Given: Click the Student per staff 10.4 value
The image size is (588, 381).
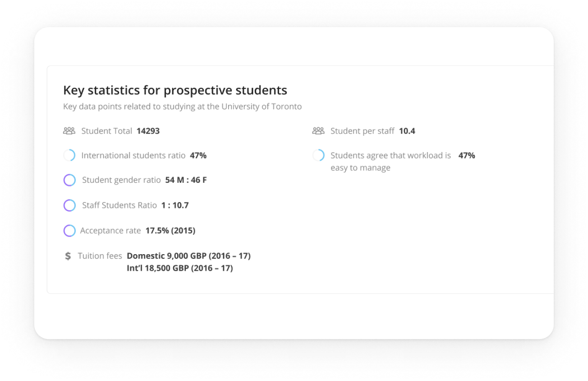Looking at the screenshot, I should click(407, 131).
